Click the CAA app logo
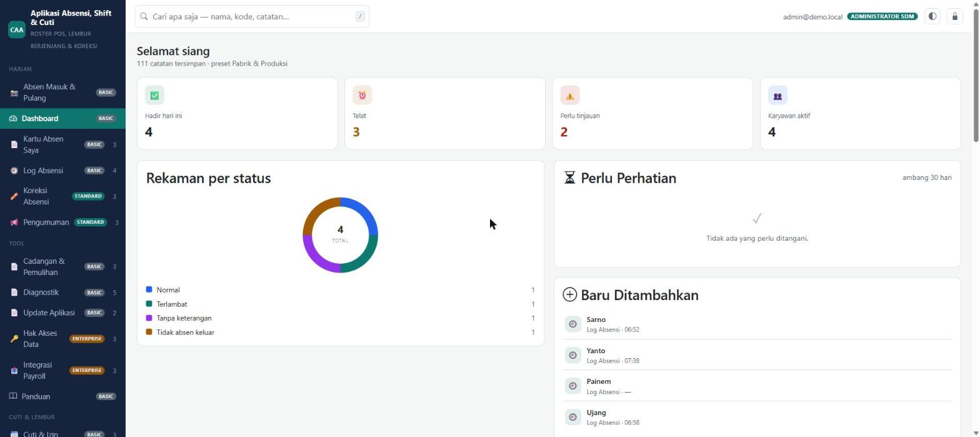This screenshot has width=980, height=437. tap(17, 29)
